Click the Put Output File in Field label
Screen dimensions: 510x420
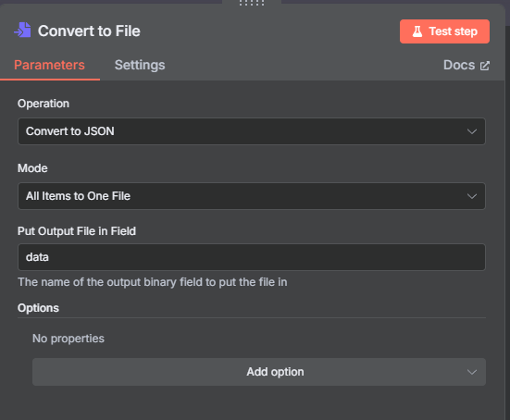click(77, 231)
